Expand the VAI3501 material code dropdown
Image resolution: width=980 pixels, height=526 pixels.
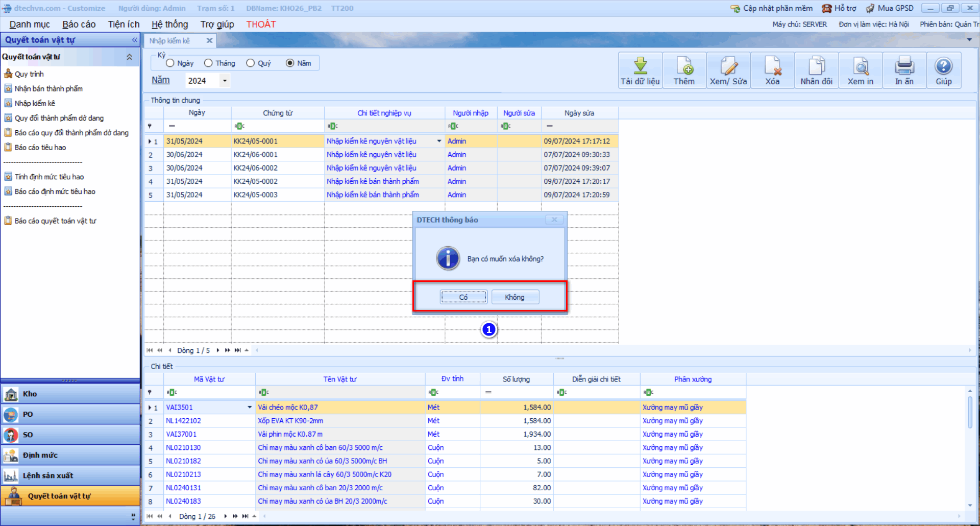pos(250,408)
